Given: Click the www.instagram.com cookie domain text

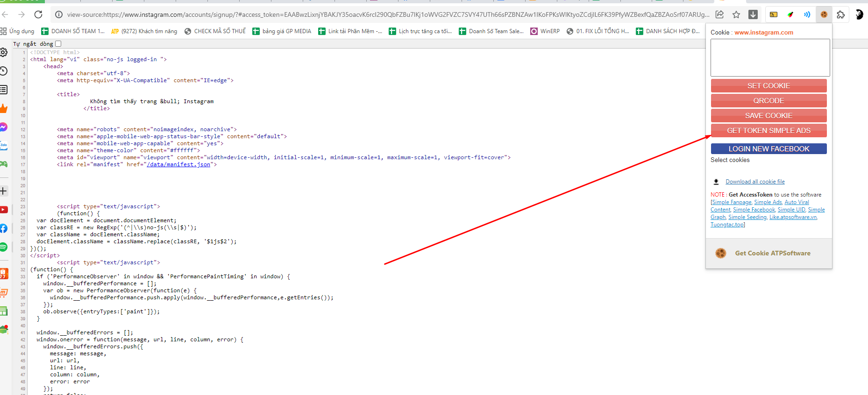Looking at the screenshot, I should coord(764,33).
